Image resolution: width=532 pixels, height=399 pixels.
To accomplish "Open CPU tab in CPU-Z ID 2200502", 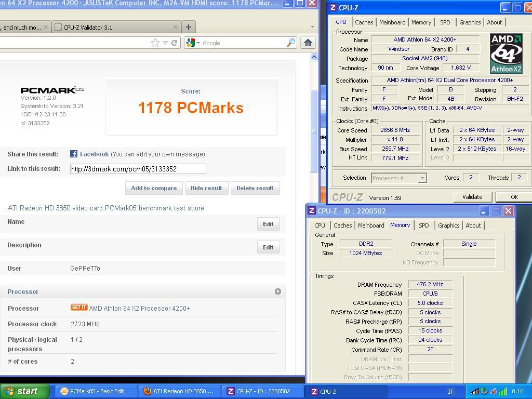I will 320,225.
